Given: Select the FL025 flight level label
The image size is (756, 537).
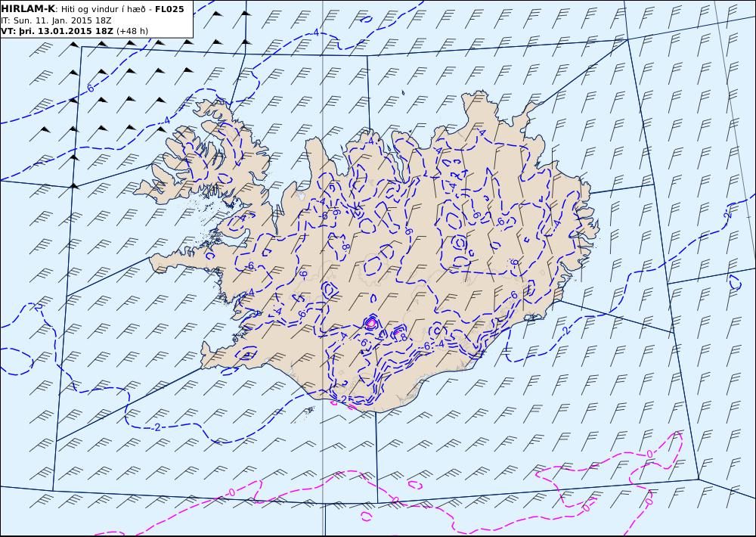Looking at the screenshot, I should [x=169, y=8].
